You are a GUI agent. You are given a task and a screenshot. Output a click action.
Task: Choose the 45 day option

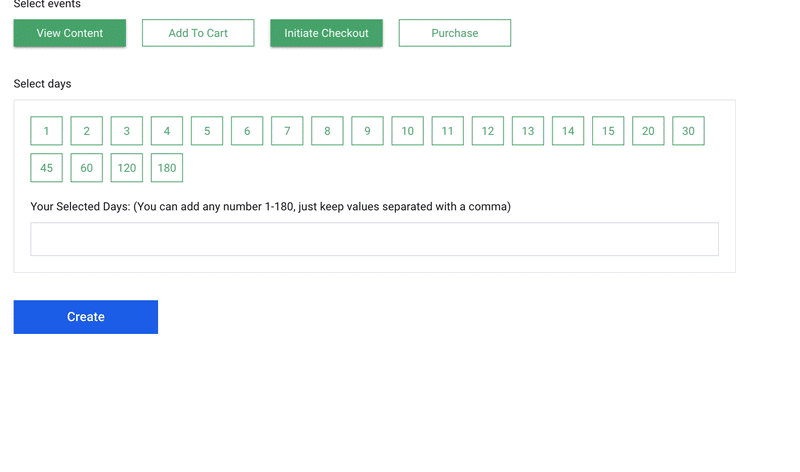coord(47,168)
